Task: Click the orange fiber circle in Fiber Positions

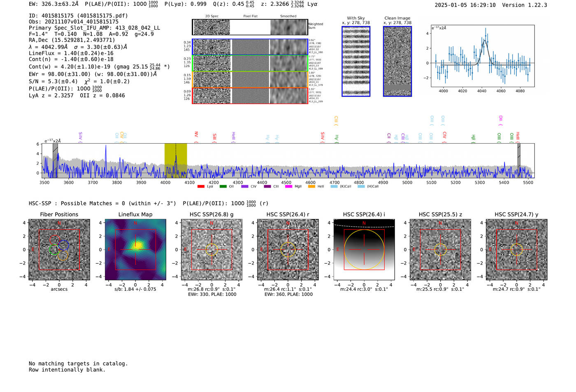Action: [63, 255]
